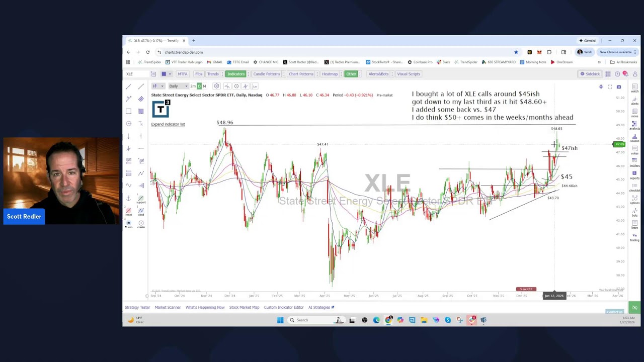
Task: Toggle the M timeframe button
Action: [x=204, y=86]
